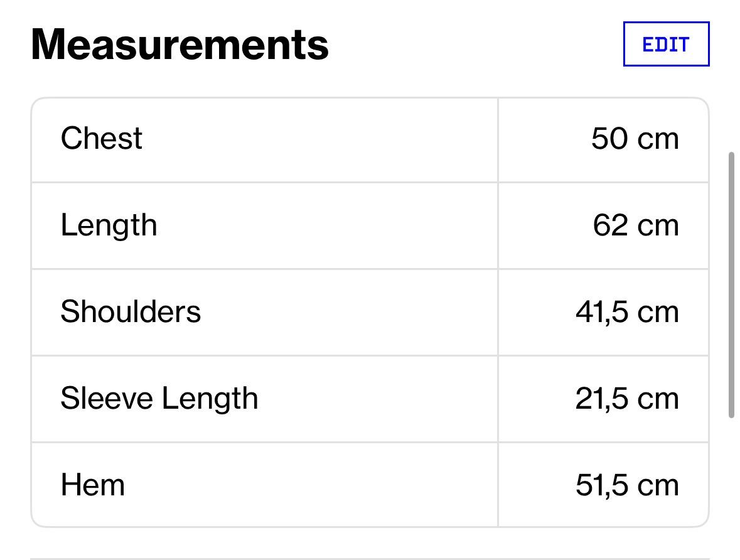The image size is (740, 560).
Task: Click the 21,5 cm sleeve value
Action: click(627, 399)
